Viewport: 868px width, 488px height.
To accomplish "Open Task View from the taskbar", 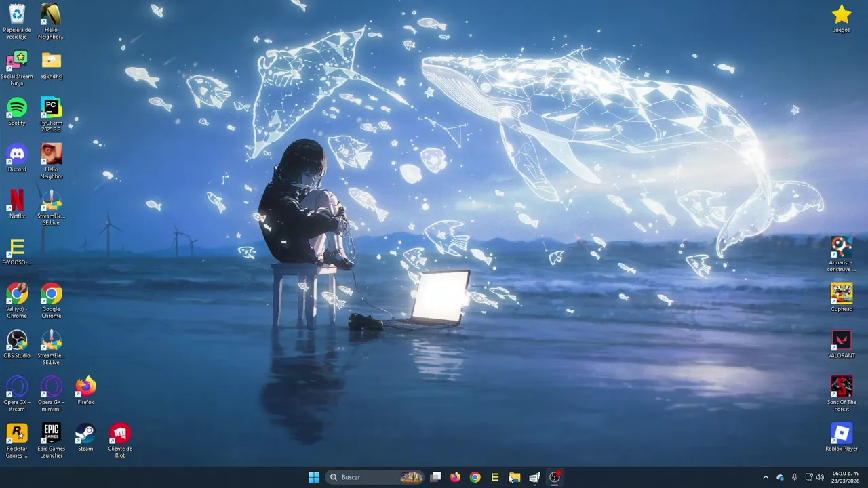I will 436,477.
